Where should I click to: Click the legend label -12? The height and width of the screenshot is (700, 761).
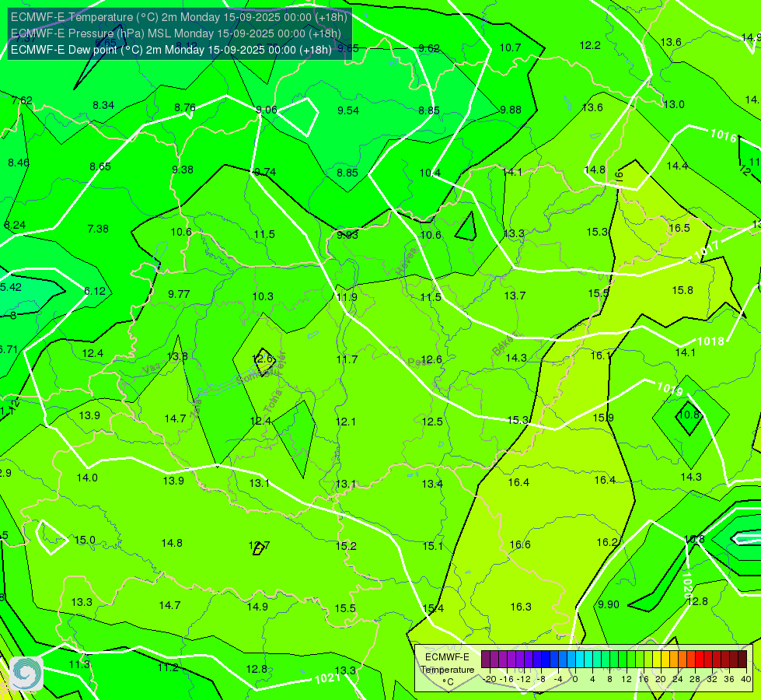pyautogui.click(x=524, y=679)
